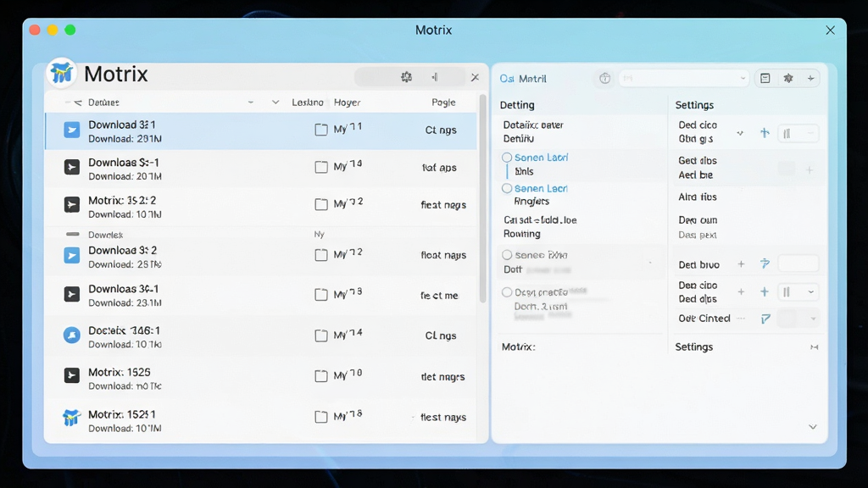868x488 pixels.
Task: Tick the checkbox in Download 3:2 row
Action: coord(321,254)
